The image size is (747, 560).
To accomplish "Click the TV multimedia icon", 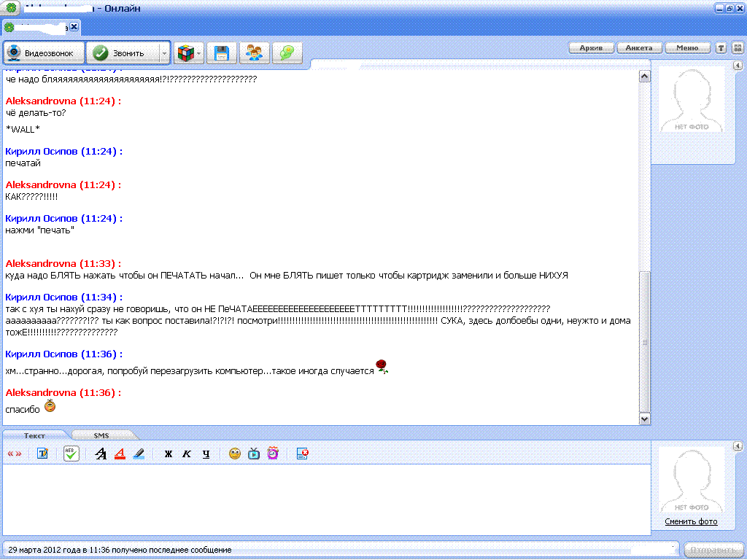I will (254, 454).
